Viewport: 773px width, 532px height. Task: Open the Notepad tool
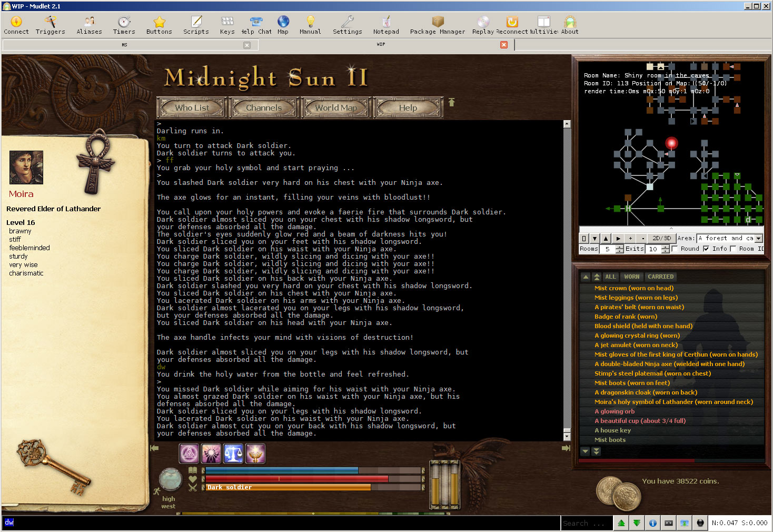click(x=386, y=25)
